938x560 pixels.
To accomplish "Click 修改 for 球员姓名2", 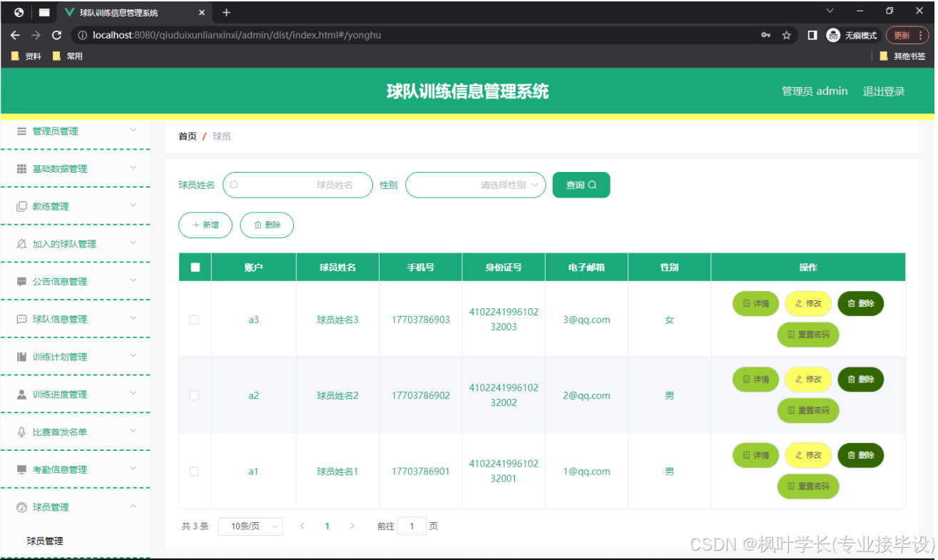I will point(808,380).
